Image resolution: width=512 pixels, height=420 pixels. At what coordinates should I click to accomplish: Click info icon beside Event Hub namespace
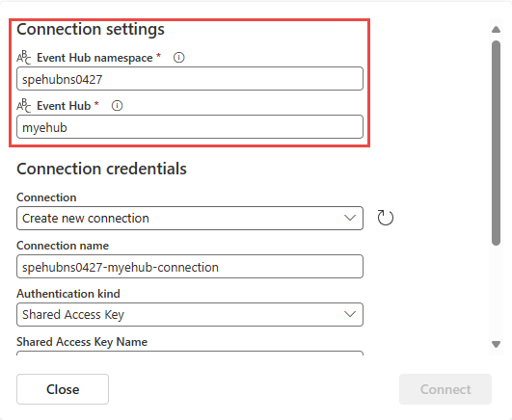point(179,58)
